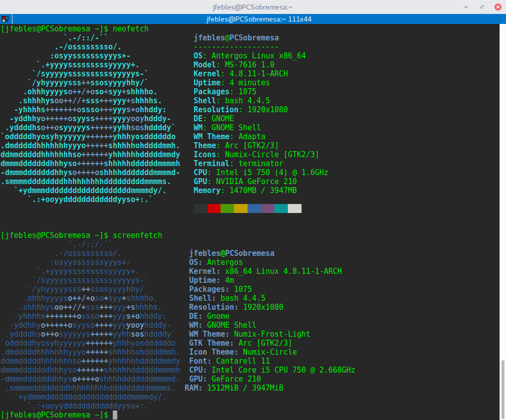Image resolution: width=506 pixels, height=420 pixels.
Task: Click 'OS: Antergos Linux x86_64' line
Action: pos(250,56)
